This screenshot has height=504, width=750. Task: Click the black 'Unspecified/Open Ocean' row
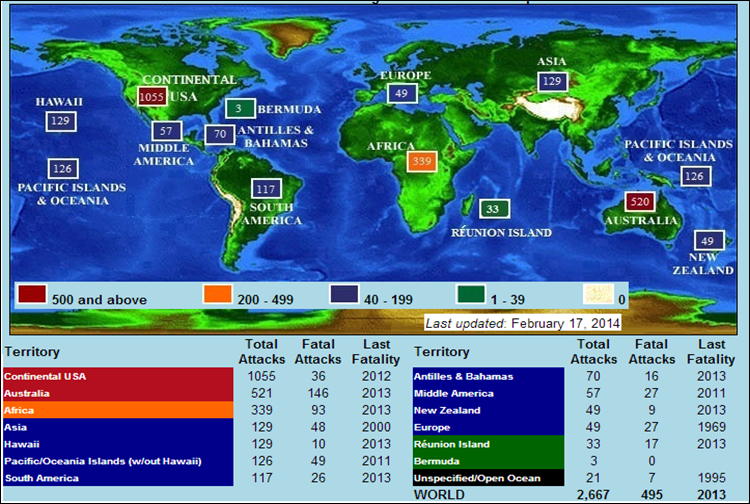[x=488, y=478]
